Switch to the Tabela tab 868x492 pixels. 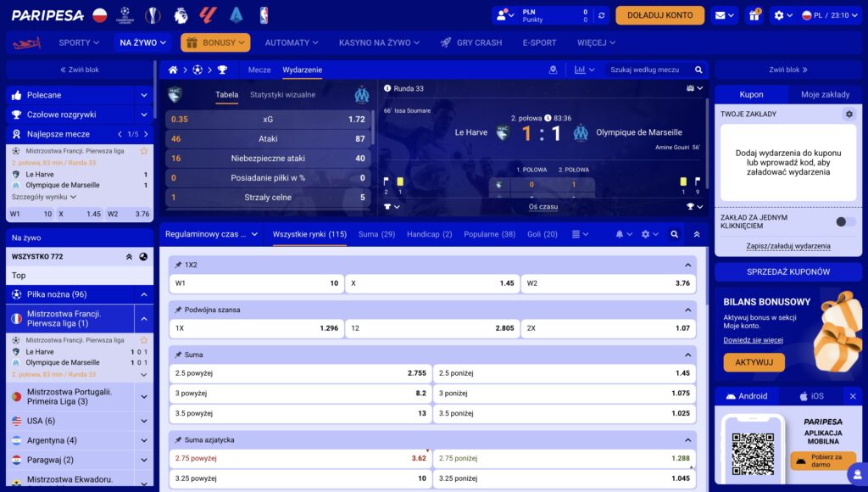click(x=227, y=95)
